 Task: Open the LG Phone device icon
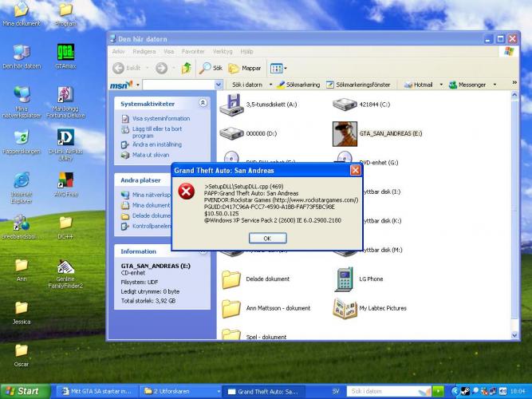(x=345, y=279)
